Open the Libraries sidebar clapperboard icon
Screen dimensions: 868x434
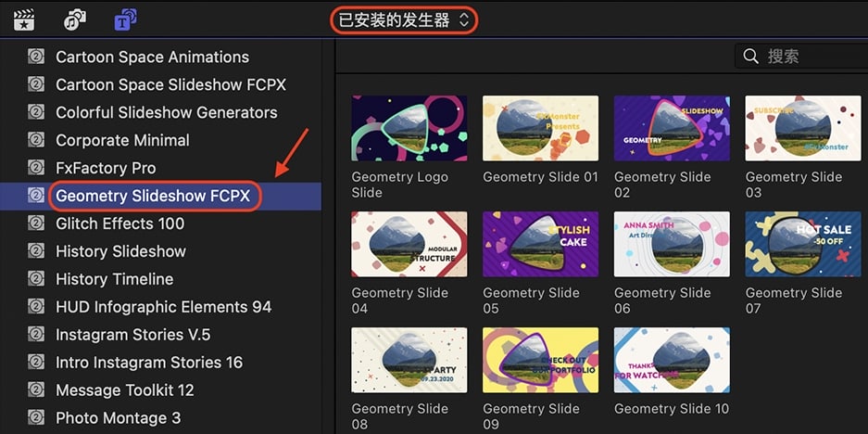tap(24, 20)
